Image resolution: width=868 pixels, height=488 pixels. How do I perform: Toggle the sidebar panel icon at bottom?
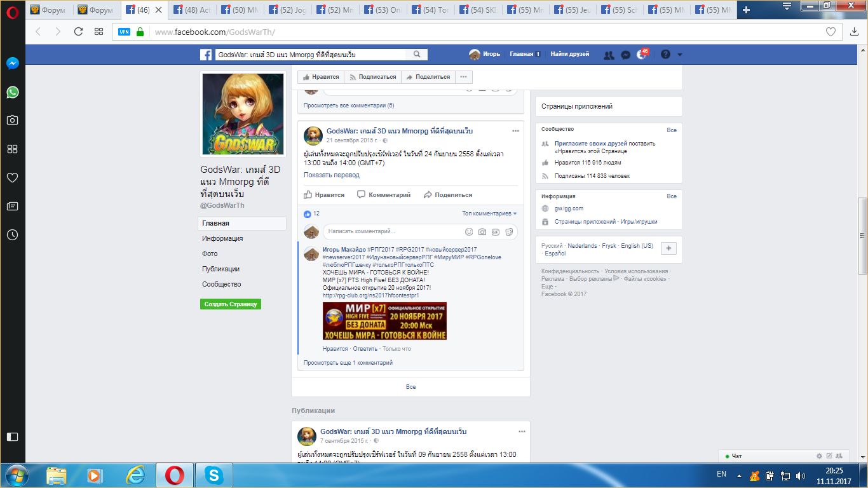[x=13, y=437]
